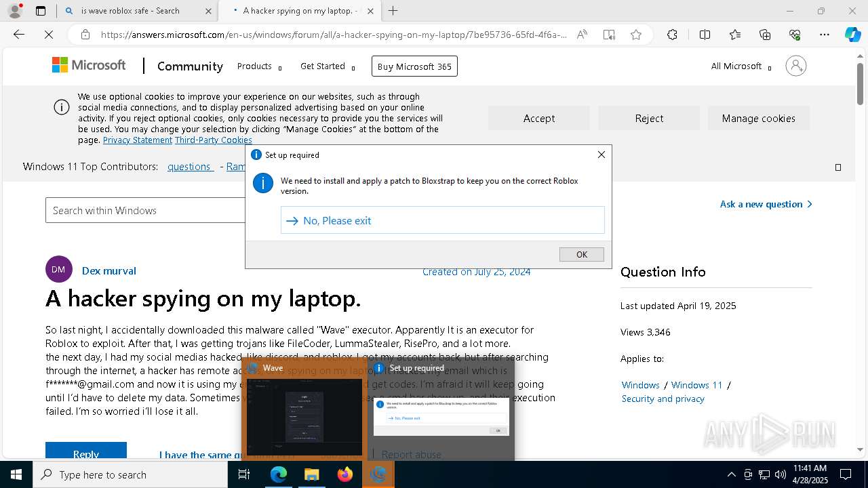Image resolution: width=868 pixels, height=488 pixels.
Task: Open File Explorer from taskbar
Action: pos(311,474)
